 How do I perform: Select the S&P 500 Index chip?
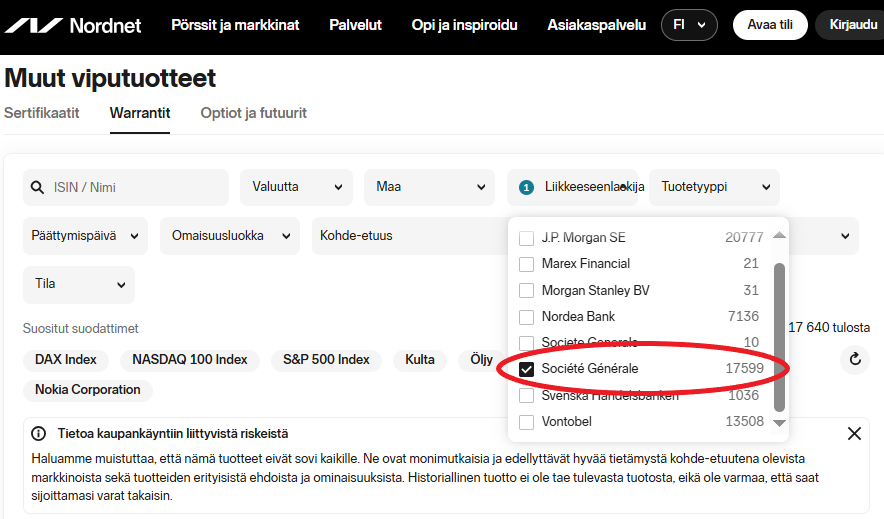pos(326,360)
